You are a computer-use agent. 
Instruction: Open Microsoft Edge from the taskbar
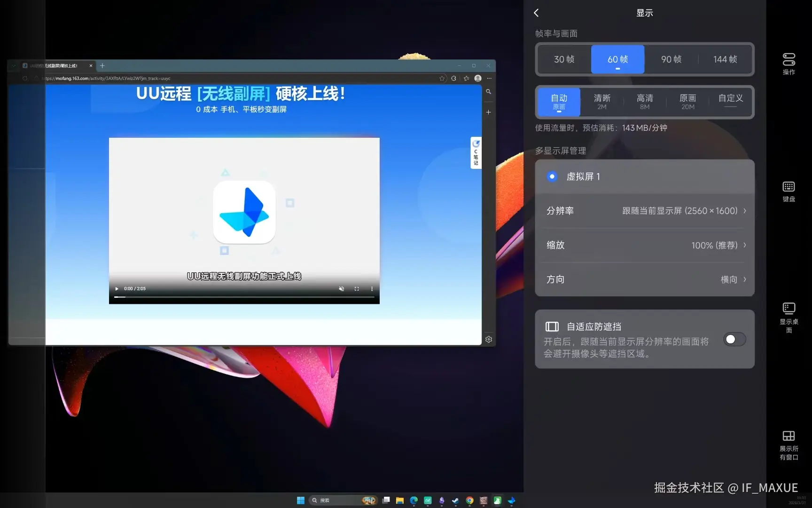[414, 500]
